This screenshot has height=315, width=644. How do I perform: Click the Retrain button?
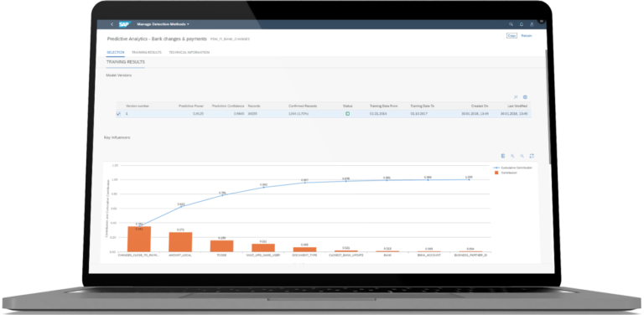tap(527, 36)
